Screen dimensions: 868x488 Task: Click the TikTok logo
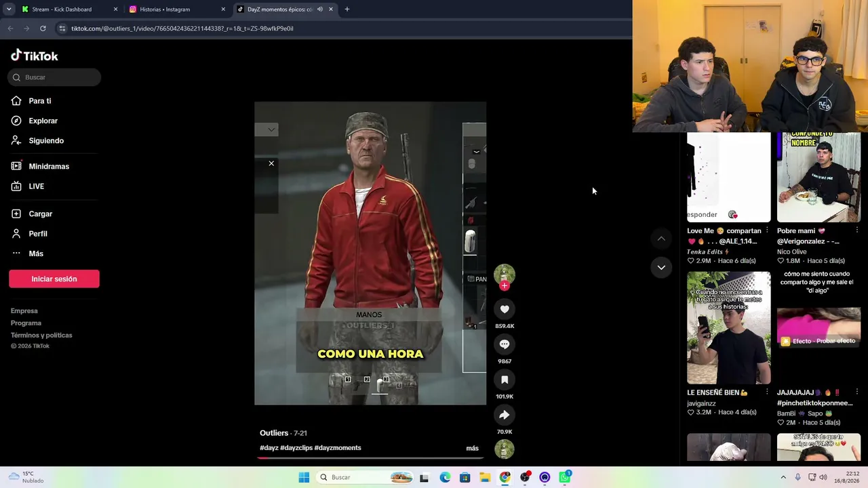tap(35, 56)
